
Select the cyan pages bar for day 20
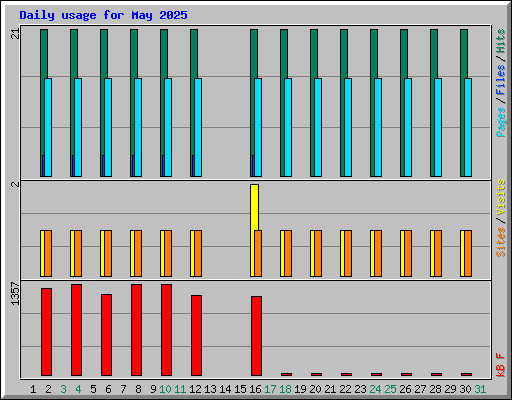pos(318,127)
